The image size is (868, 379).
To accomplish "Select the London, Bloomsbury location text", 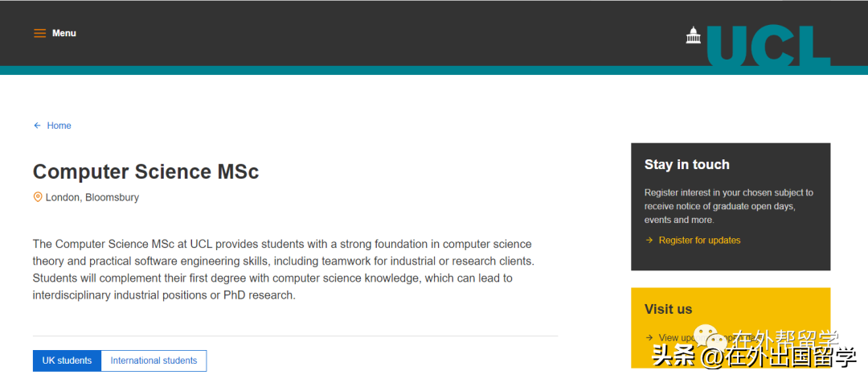I will (x=92, y=197).
